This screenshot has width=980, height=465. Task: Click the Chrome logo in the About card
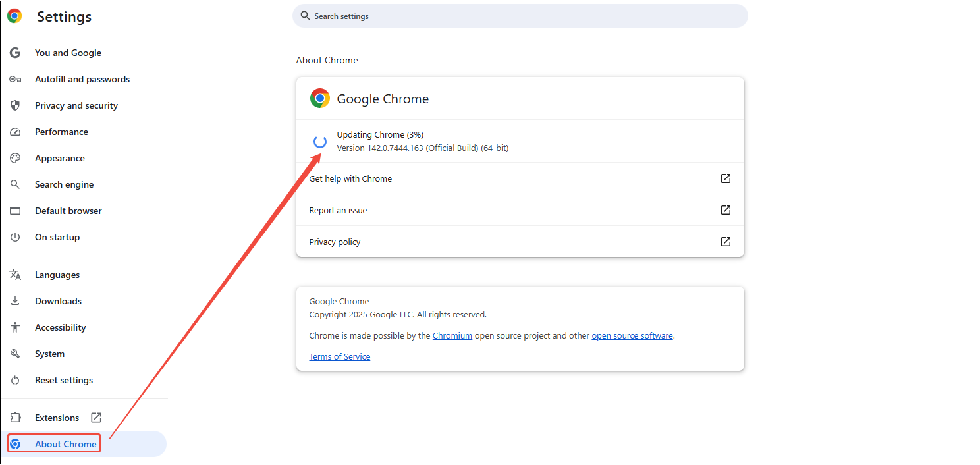(x=320, y=98)
